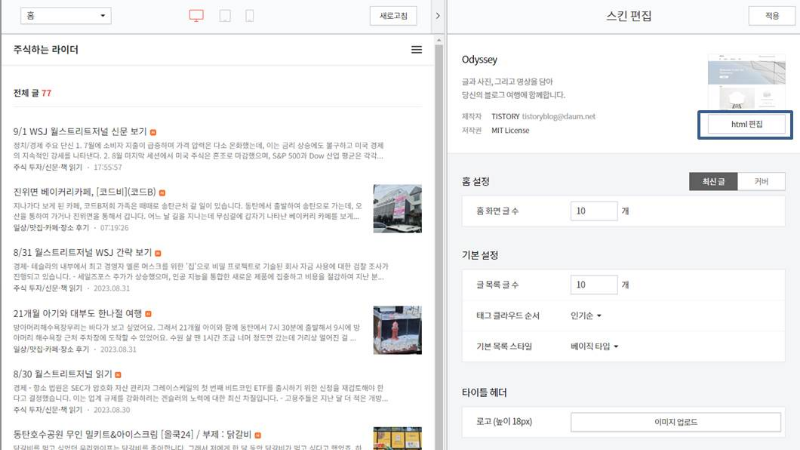Click category 주식 투자/신문·책 읽기 under 9/1 post
This screenshot has height=450, width=800.
pyautogui.click(x=47, y=167)
